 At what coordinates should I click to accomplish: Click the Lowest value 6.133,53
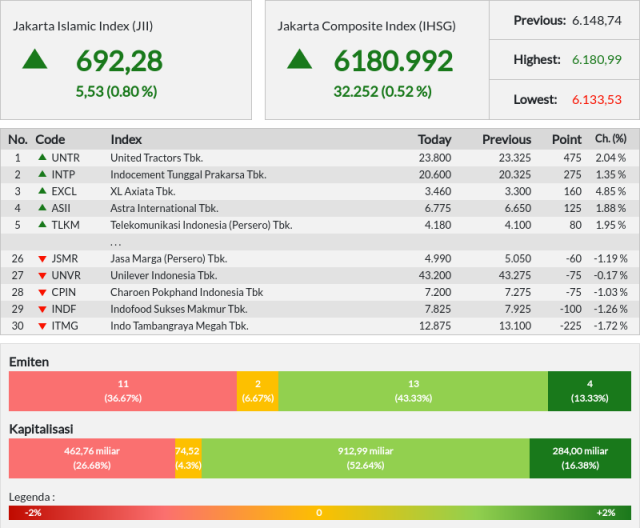597,100
